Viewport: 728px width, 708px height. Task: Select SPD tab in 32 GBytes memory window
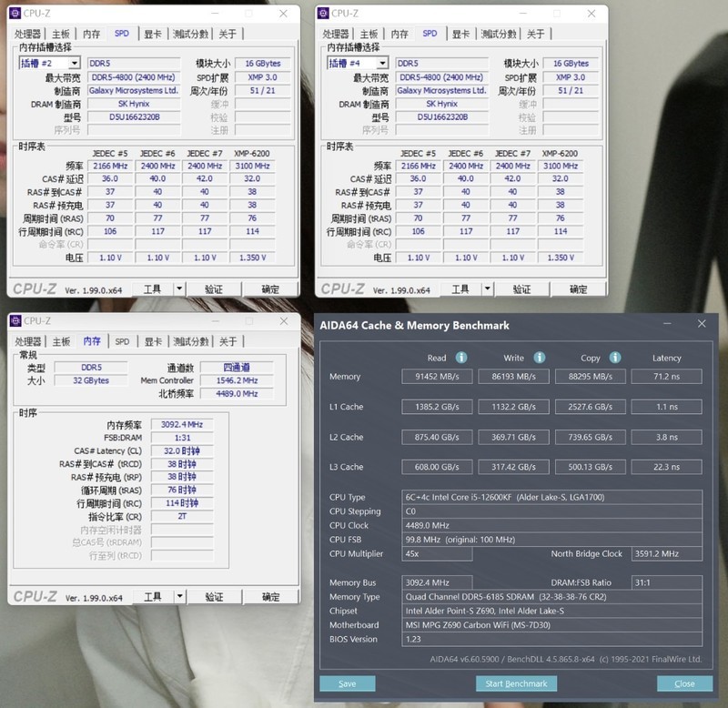point(122,341)
